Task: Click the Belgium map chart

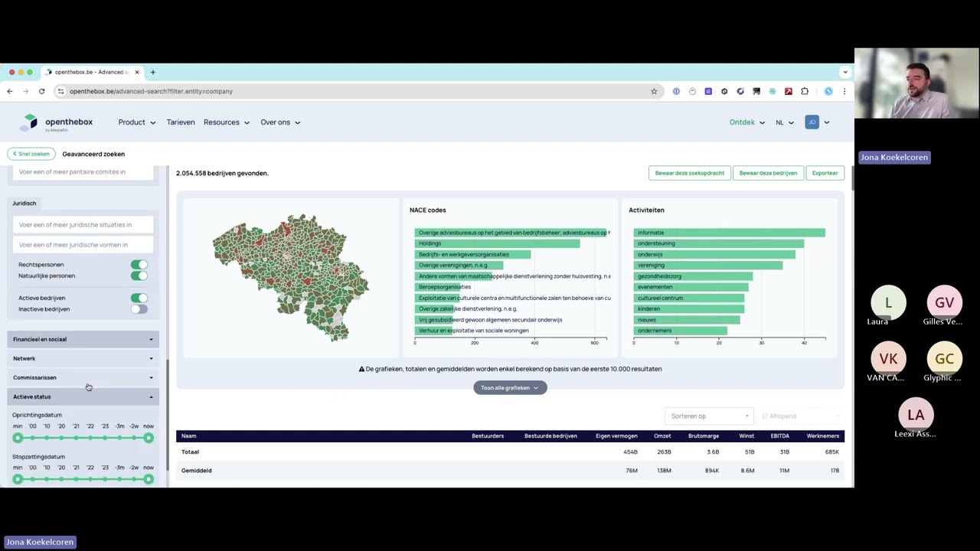Action: tap(291, 277)
